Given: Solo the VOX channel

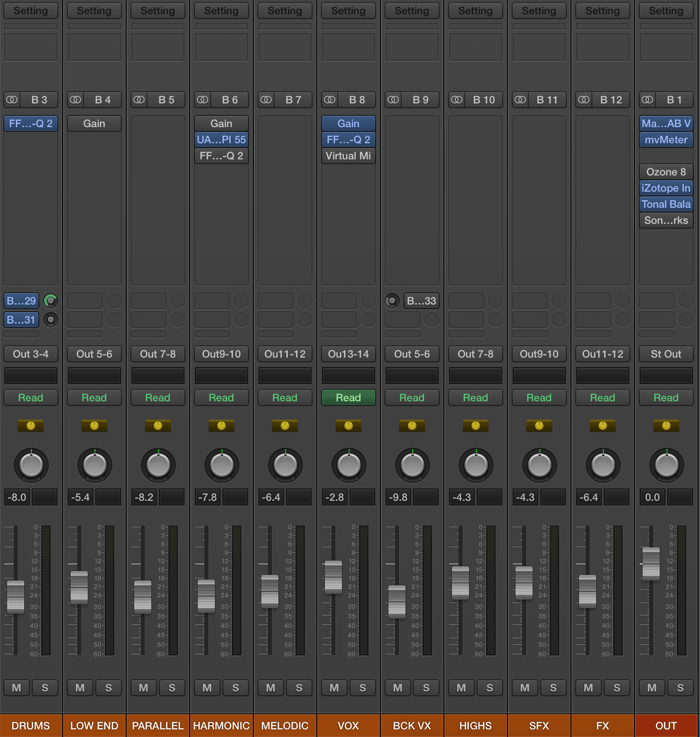Looking at the screenshot, I should [x=363, y=688].
